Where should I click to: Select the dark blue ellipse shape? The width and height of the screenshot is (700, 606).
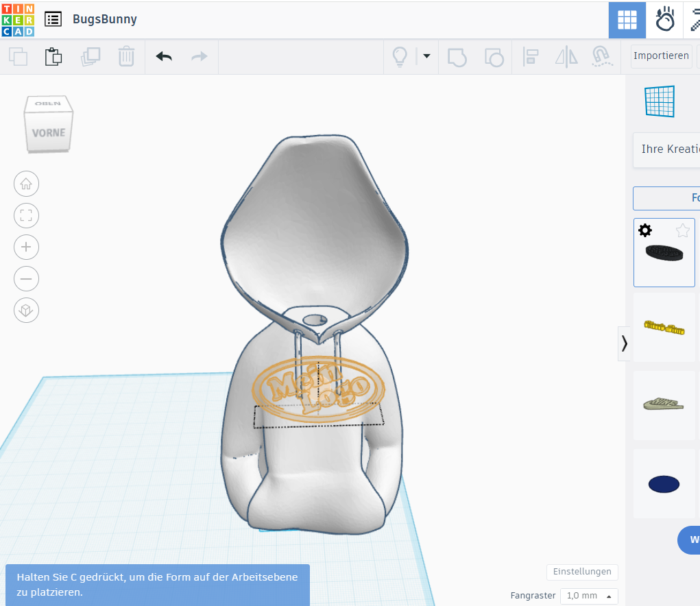(664, 484)
